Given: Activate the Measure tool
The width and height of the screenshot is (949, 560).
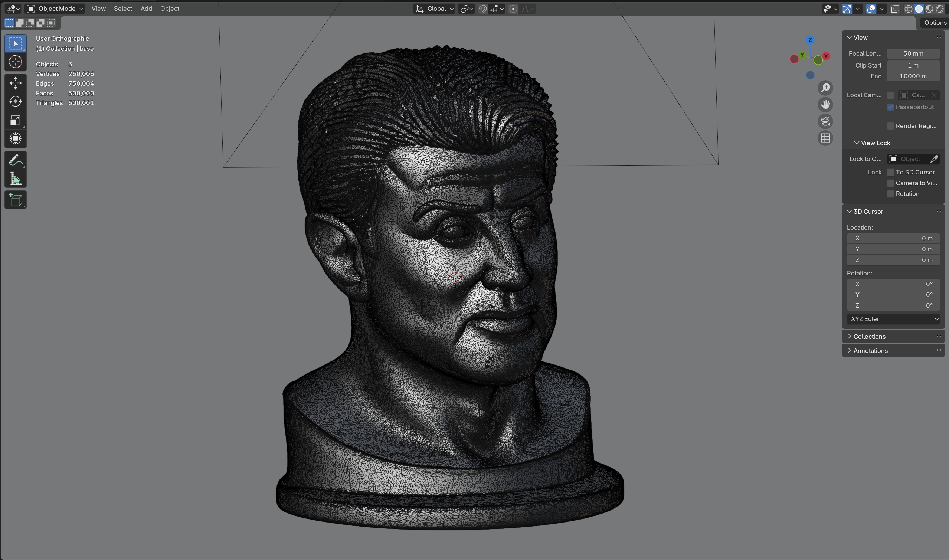Looking at the screenshot, I should click(16, 179).
